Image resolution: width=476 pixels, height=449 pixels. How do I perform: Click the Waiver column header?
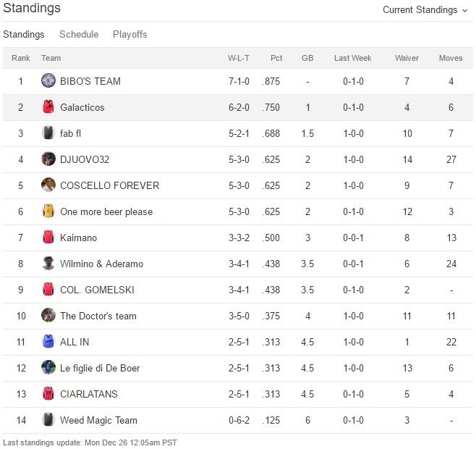click(407, 58)
